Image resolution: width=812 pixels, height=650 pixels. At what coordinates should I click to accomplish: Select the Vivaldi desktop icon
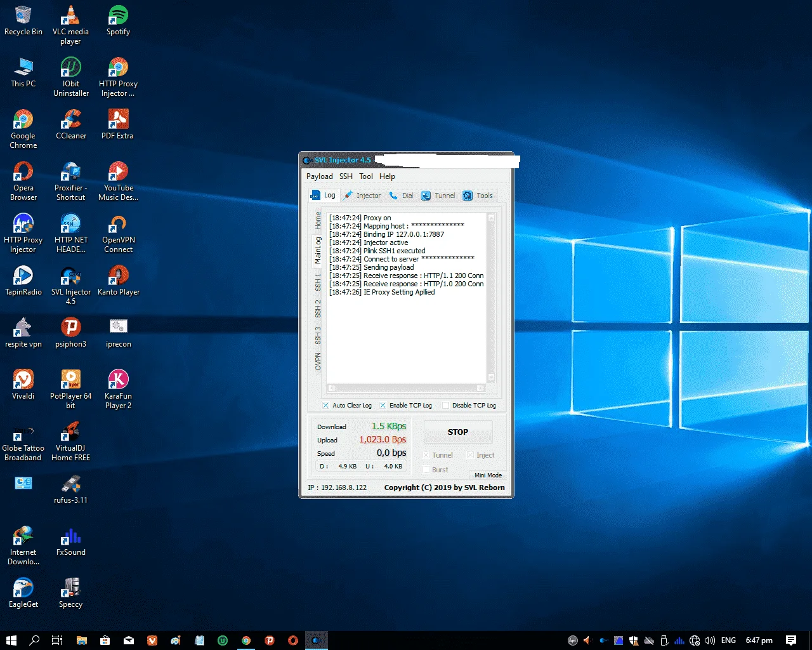pyautogui.click(x=23, y=385)
